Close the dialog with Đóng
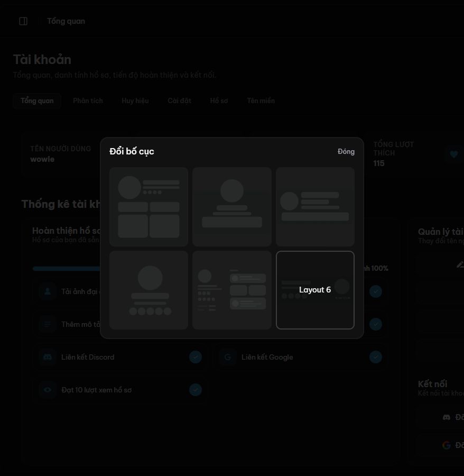This screenshot has height=476, width=464. pos(346,151)
